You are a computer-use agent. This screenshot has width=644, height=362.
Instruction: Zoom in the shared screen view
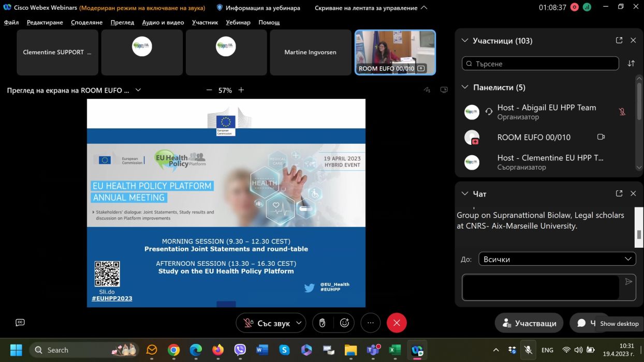pos(241,90)
